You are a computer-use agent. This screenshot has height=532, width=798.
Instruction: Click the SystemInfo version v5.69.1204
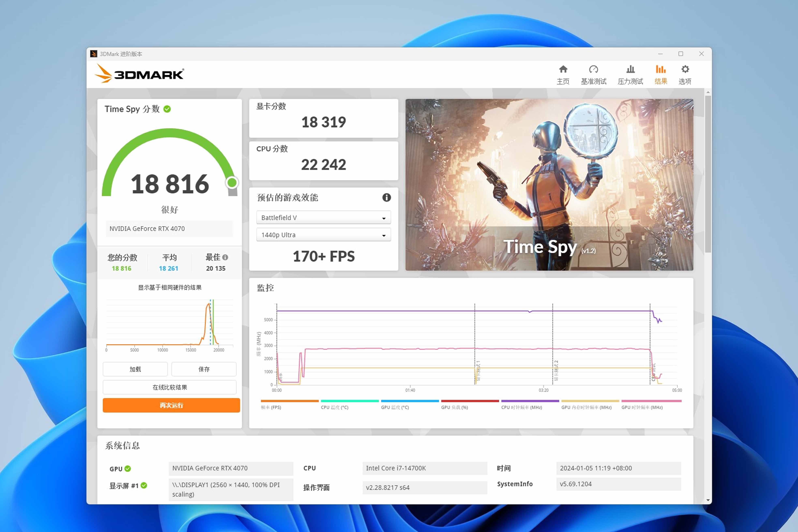[619, 484]
